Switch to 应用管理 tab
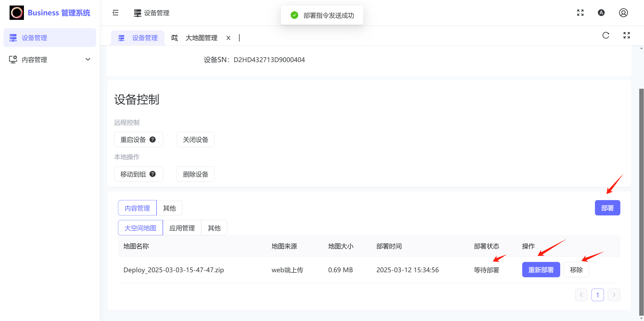 182,228
